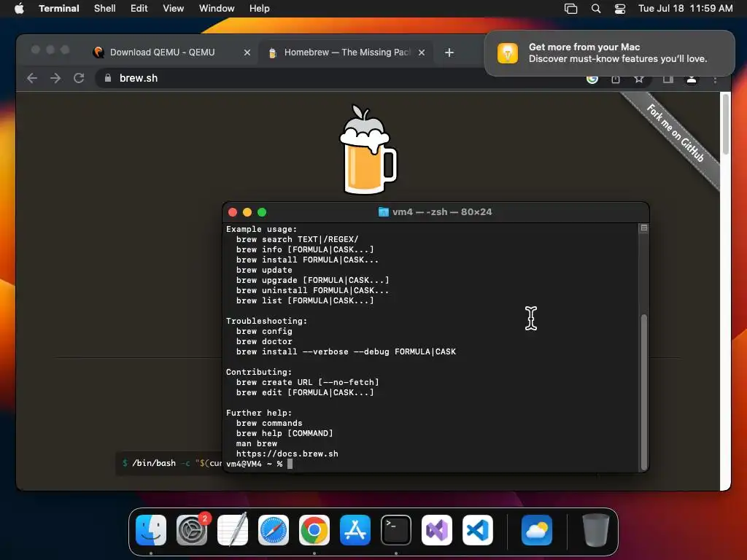The image size is (747, 560).
Task: Click the "brew commands" line in Terminal
Action: (269, 423)
